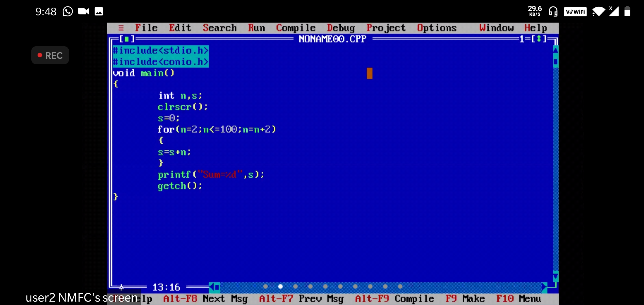Click the horizontal scrollbar right arrow
This screenshot has height=305, width=644.
click(544, 287)
